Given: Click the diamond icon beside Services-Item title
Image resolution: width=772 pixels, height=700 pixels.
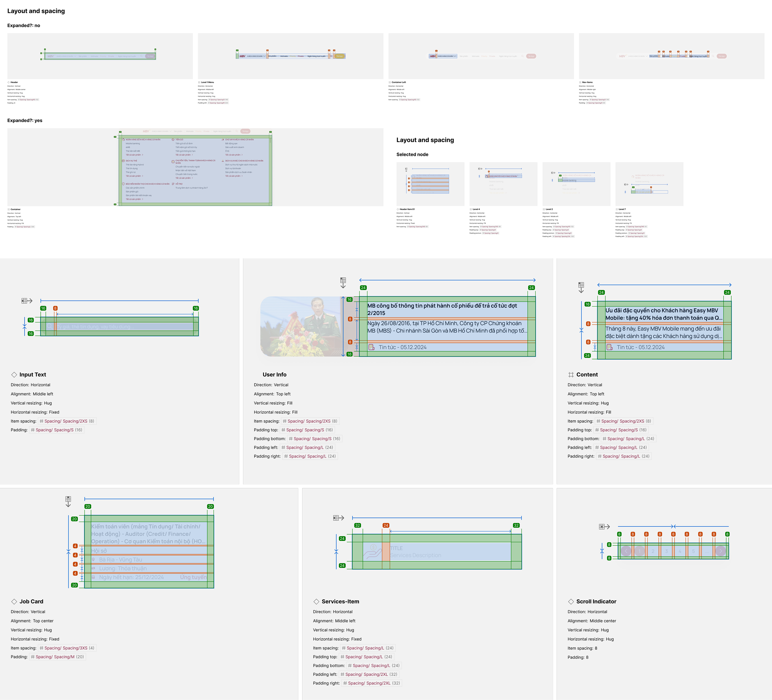Looking at the screenshot, I should coord(316,601).
